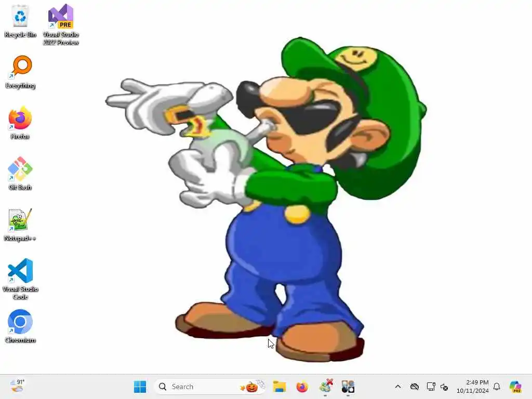532x399 pixels.
Task: Click the muted volume tray icon
Action: [444, 387]
